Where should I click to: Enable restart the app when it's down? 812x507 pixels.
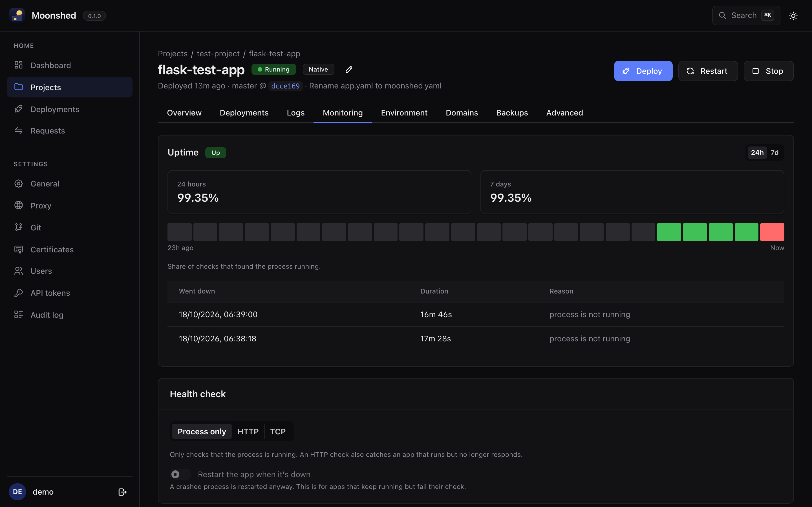(x=180, y=475)
